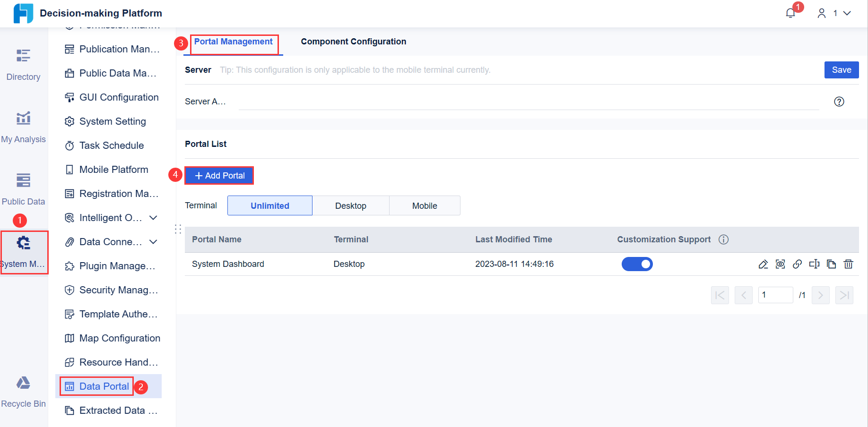The image size is (868, 427).
Task: Edit the System Dashboard portal
Action: 764,264
